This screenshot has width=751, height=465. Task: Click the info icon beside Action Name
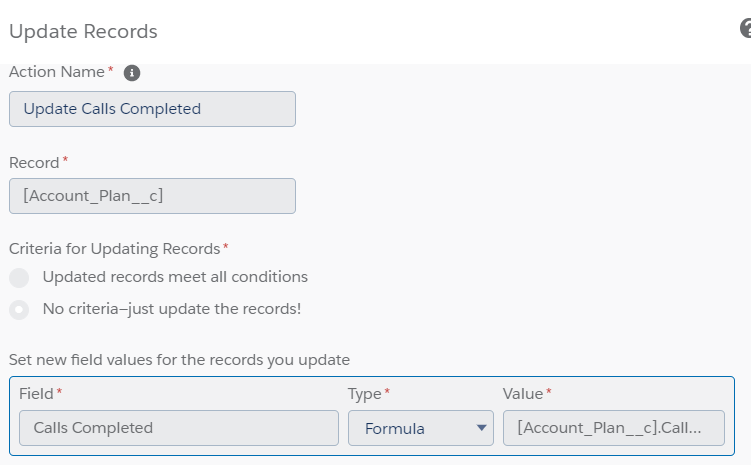pyautogui.click(x=132, y=73)
